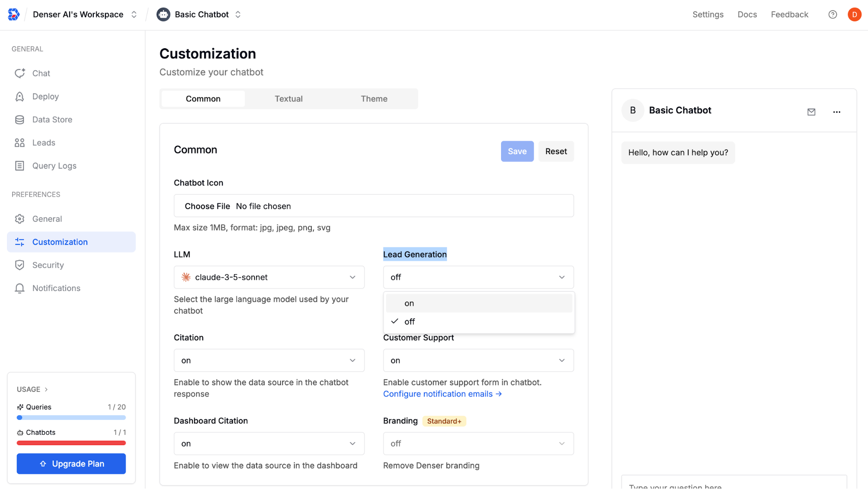The height and width of the screenshot is (489, 868).
Task: Click Upgrade Plan
Action: 71,463
